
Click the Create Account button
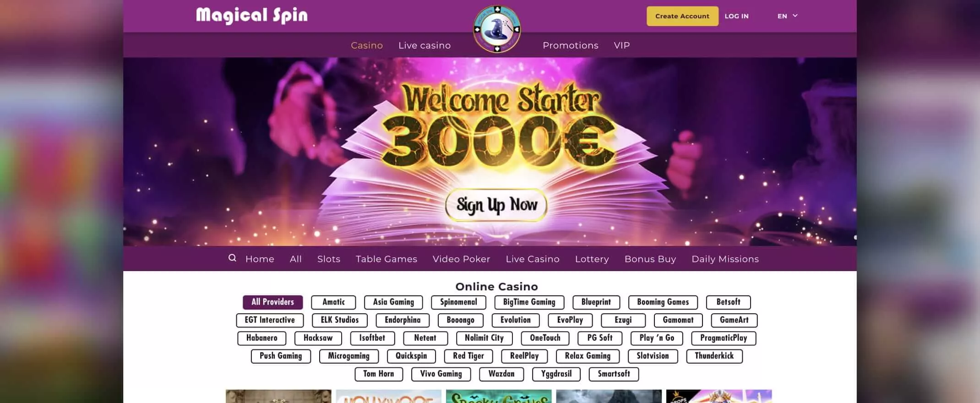[682, 16]
